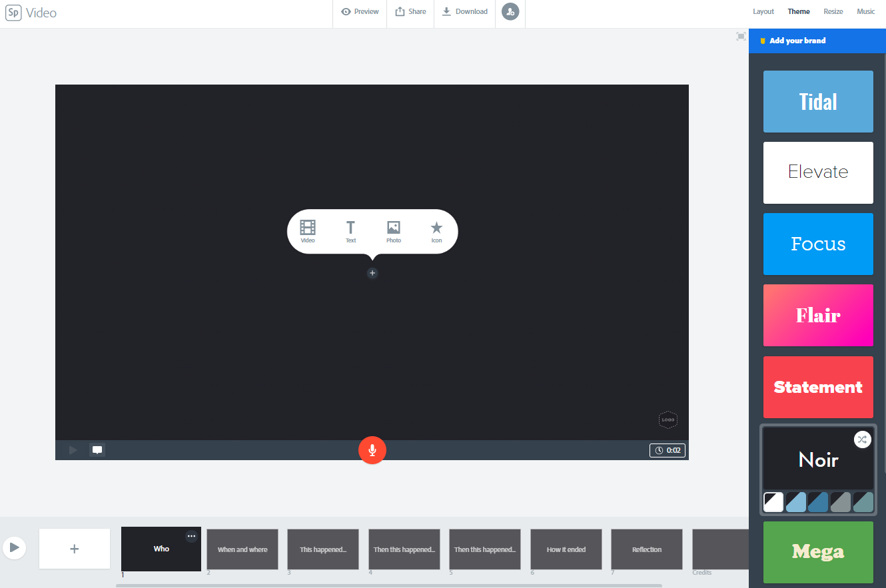Switch to the Layout tab

[763, 12]
